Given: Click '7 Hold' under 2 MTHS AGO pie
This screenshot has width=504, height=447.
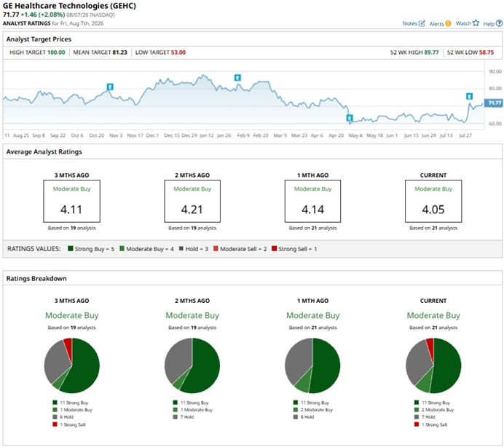Looking at the screenshot, I should tap(187, 417).
